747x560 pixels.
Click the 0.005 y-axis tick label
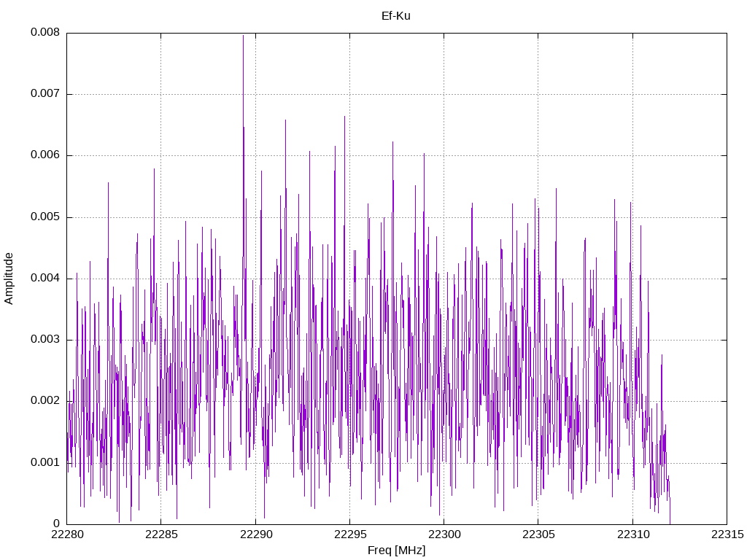coord(45,217)
